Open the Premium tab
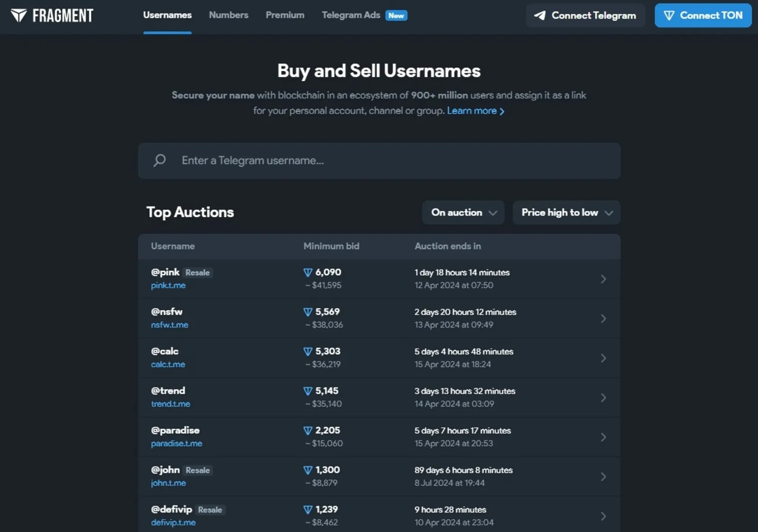Screen dimensions: 758x532 click(x=285, y=15)
